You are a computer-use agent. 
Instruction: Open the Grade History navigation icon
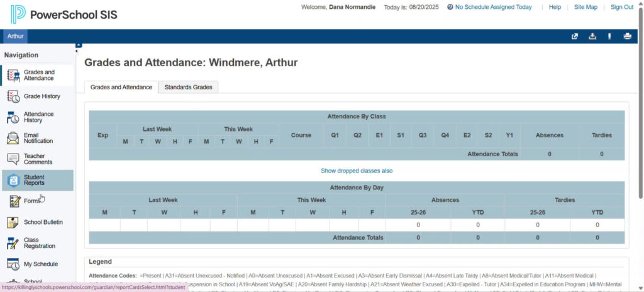point(13,96)
